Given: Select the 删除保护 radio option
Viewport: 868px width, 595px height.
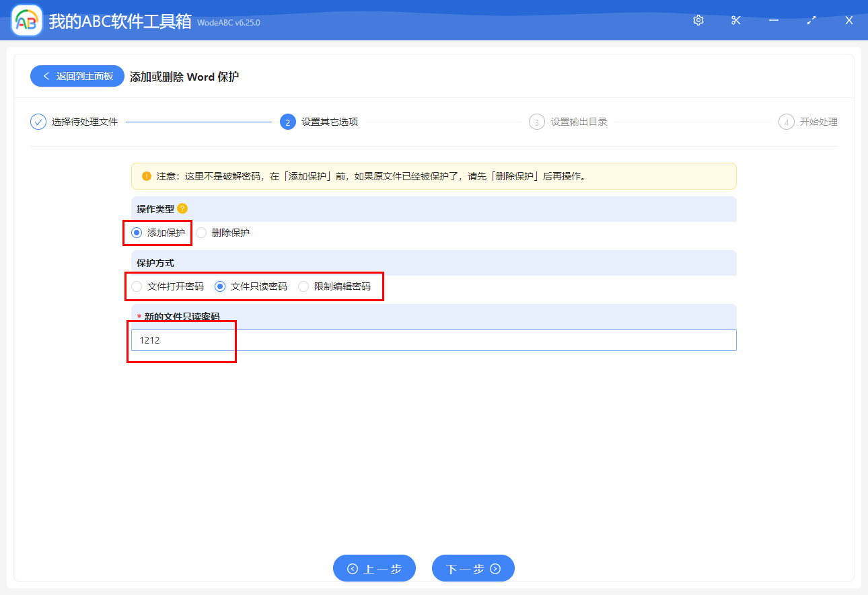Looking at the screenshot, I should (201, 233).
